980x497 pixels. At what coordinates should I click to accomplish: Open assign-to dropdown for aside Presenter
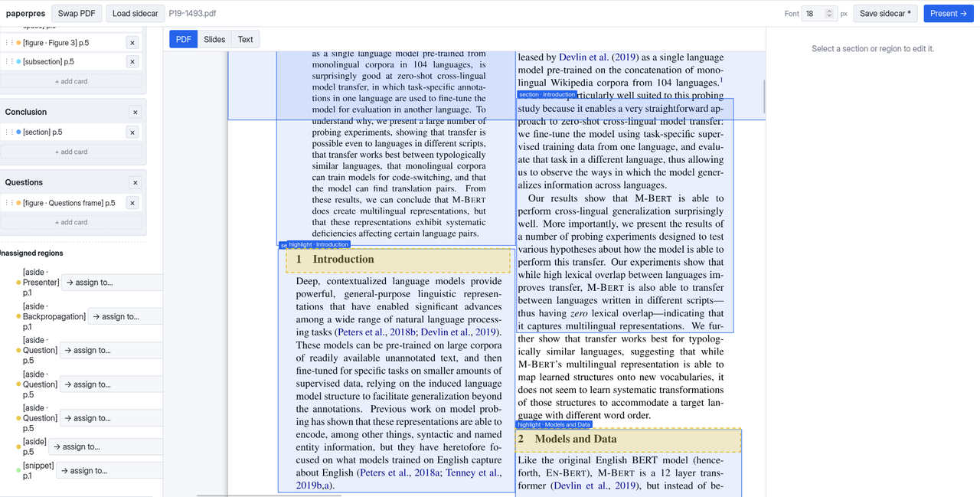111,283
